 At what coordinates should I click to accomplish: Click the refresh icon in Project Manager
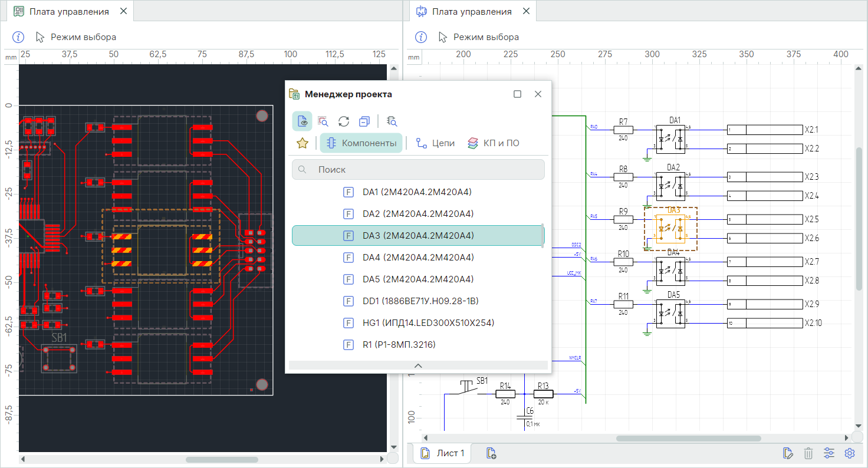[x=344, y=121]
